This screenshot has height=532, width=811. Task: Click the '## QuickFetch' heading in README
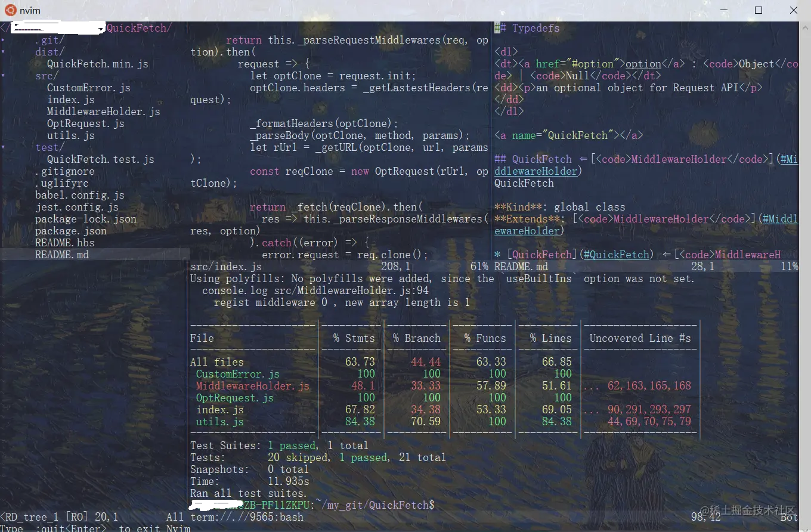point(533,159)
